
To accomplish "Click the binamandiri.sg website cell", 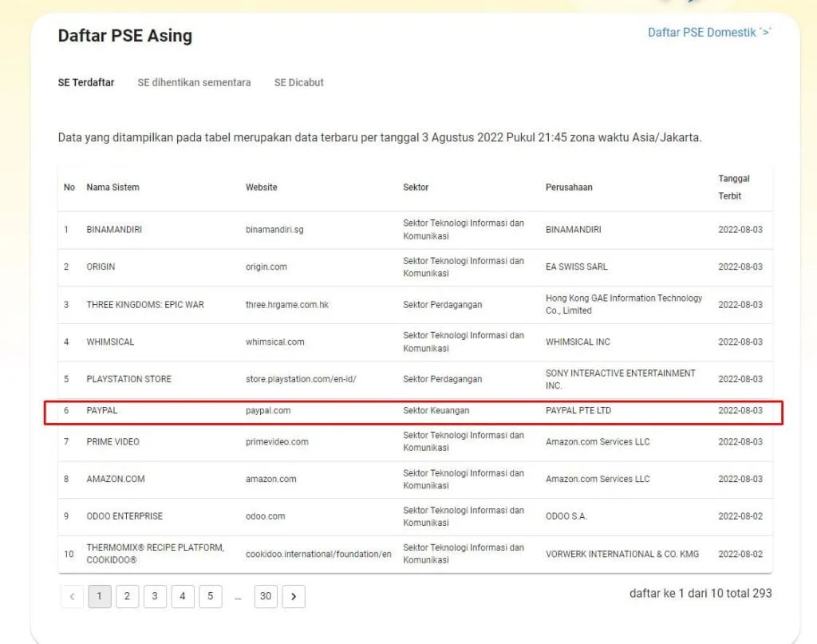I will [x=274, y=229].
